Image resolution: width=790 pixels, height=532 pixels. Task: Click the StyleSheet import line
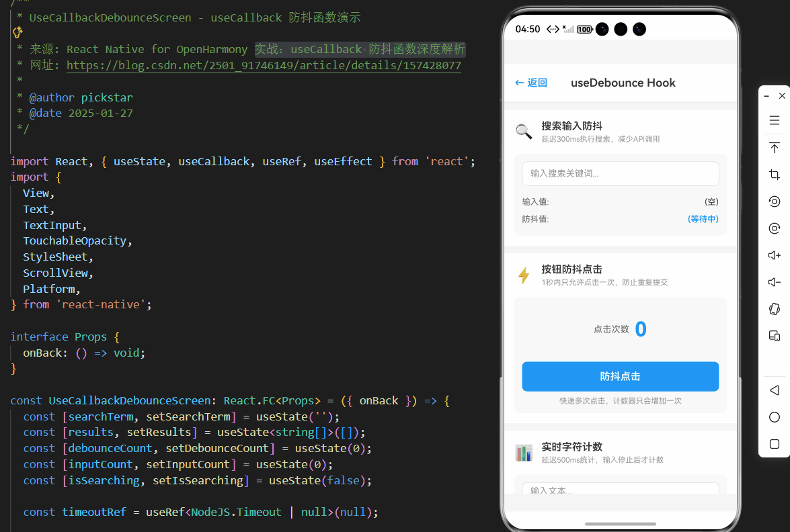(x=58, y=257)
